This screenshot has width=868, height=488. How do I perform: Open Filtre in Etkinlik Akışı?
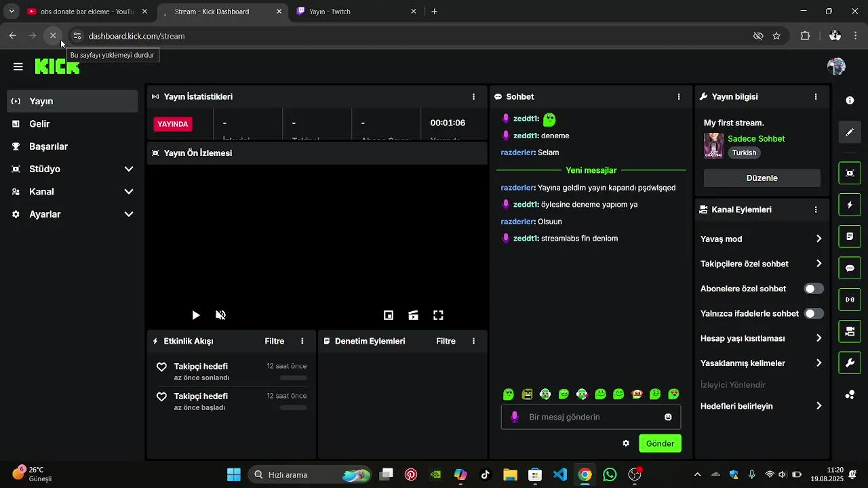tap(275, 341)
